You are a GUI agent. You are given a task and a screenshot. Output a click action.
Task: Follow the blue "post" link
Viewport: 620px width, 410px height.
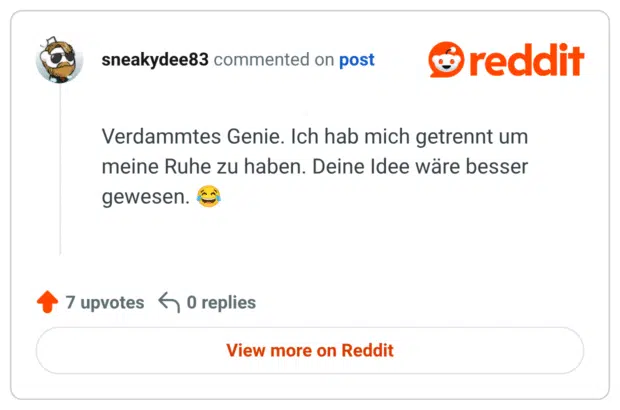(x=356, y=60)
